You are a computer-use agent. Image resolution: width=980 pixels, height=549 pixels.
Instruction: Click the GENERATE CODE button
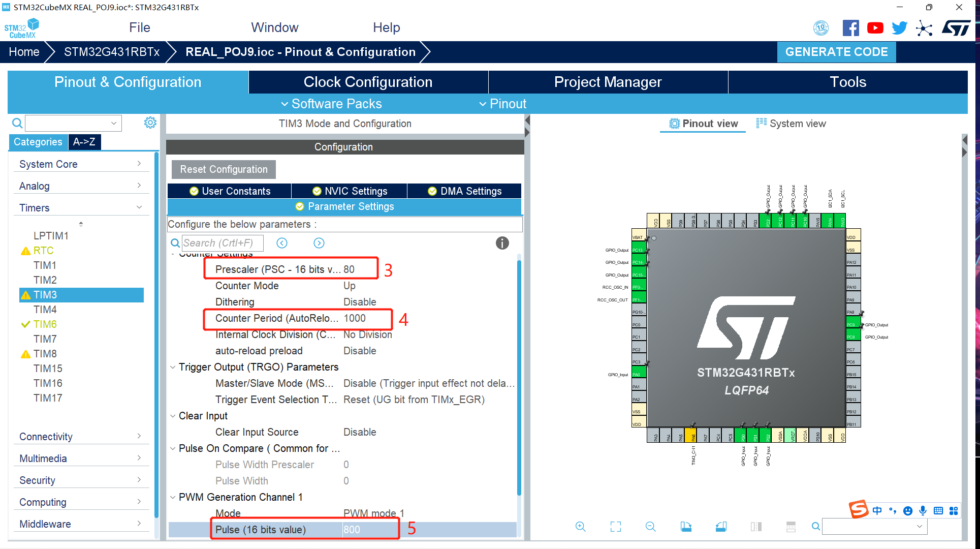click(x=836, y=52)
